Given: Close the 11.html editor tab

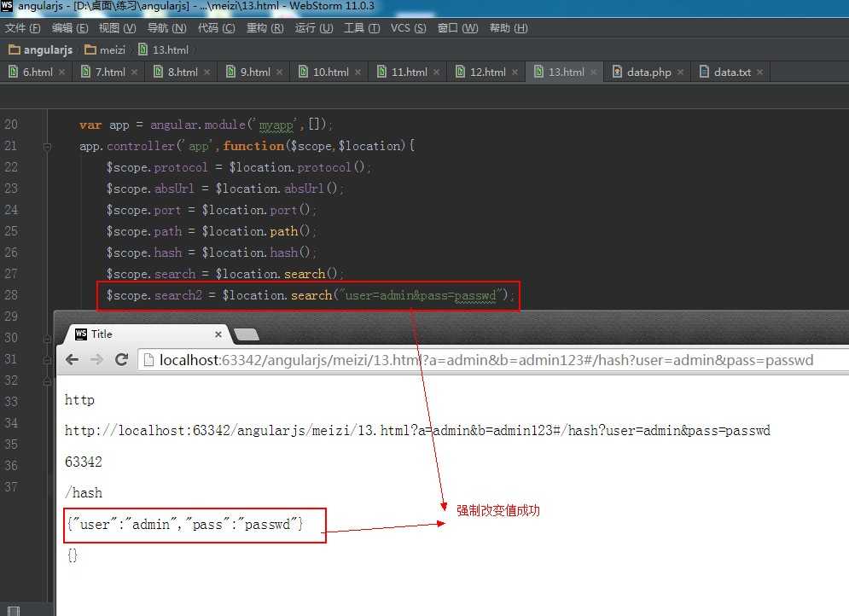Looking at the screenshot, I should (436, 72).
